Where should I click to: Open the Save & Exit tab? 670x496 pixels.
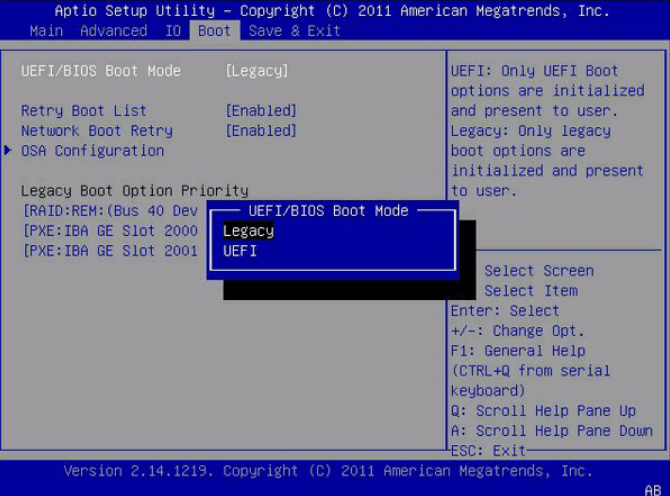coord(294,31)
